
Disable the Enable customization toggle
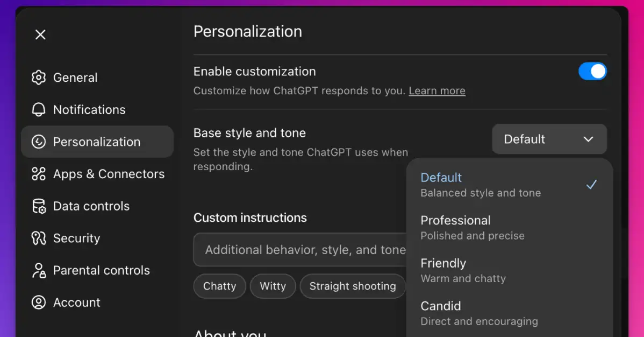pyautogui.click(x=592, y=71)
